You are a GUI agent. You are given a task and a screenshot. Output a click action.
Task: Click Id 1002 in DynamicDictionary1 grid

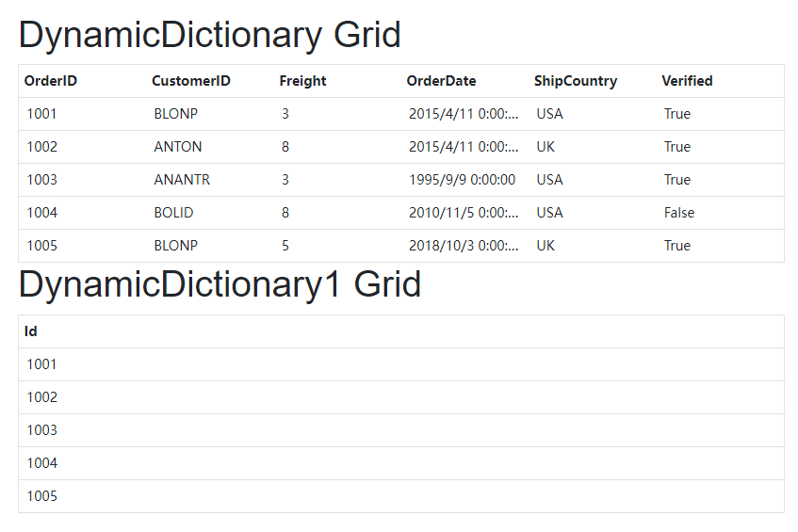tap(42, 397)
